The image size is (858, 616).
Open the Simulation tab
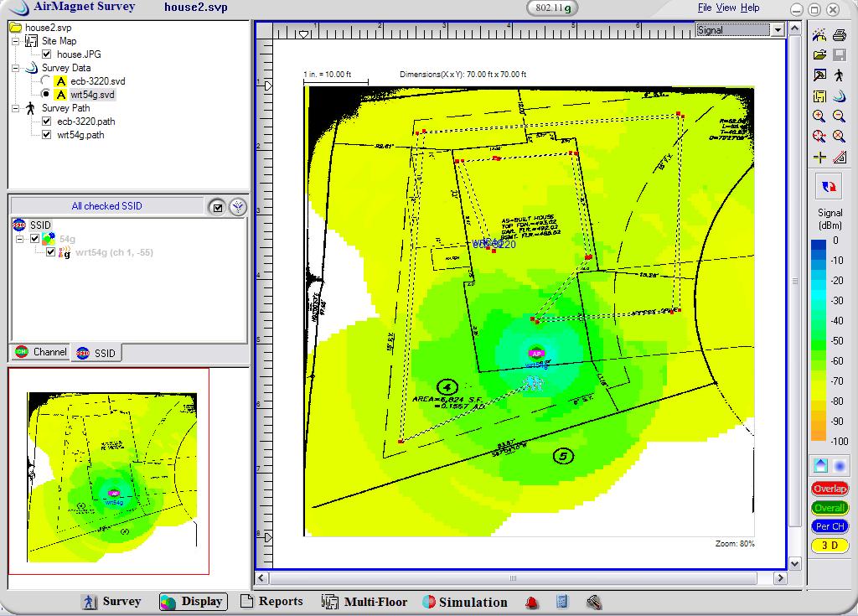465,602
